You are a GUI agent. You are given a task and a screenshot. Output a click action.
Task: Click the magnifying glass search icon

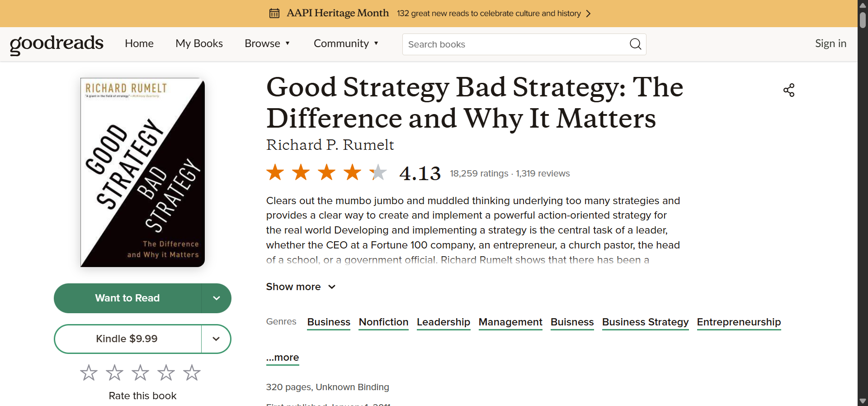[x=635, y=44]
